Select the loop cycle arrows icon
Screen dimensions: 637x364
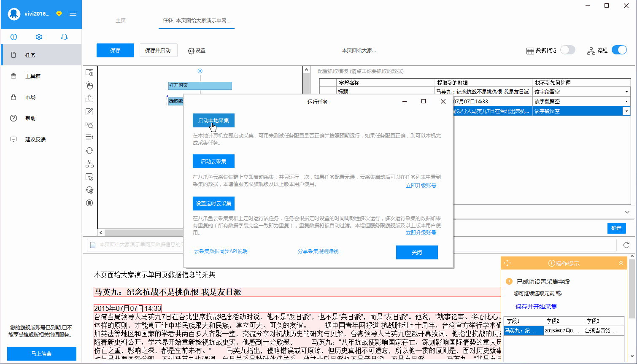point(89,151)
